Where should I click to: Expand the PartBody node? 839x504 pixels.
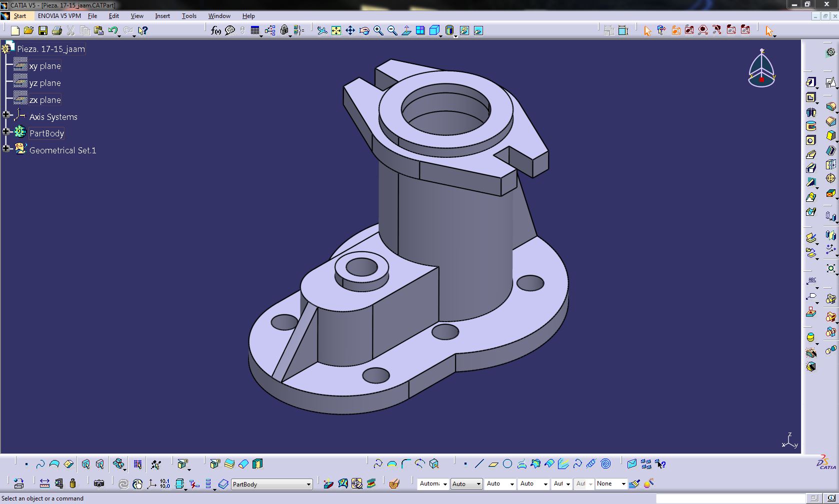(x=6, y=131)
